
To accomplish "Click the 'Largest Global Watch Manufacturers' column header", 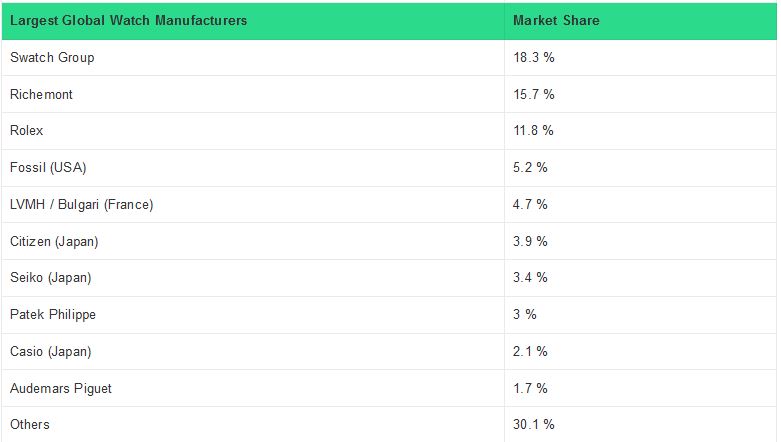I will click(129, 21).
